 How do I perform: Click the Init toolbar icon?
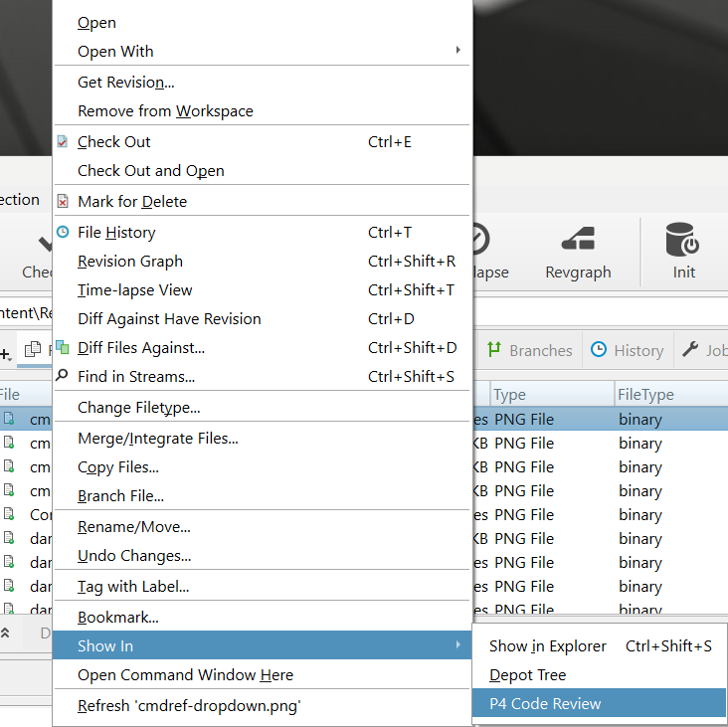pos(683,242)
